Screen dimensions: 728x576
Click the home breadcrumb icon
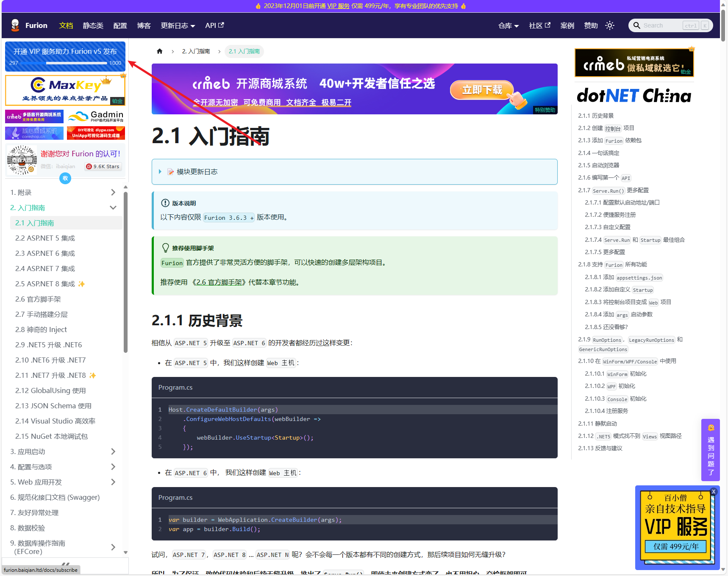point(160,51)
